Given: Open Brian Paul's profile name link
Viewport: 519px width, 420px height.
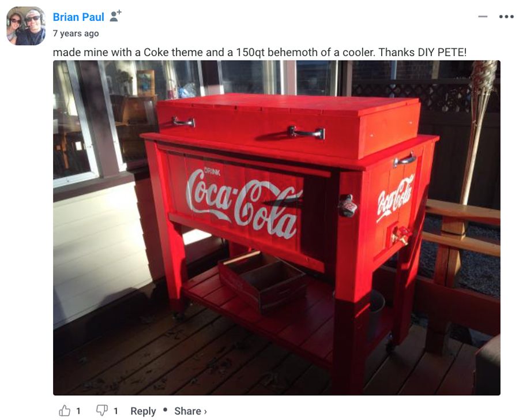Looking at the screenshot, I should [x=78, y=17].
